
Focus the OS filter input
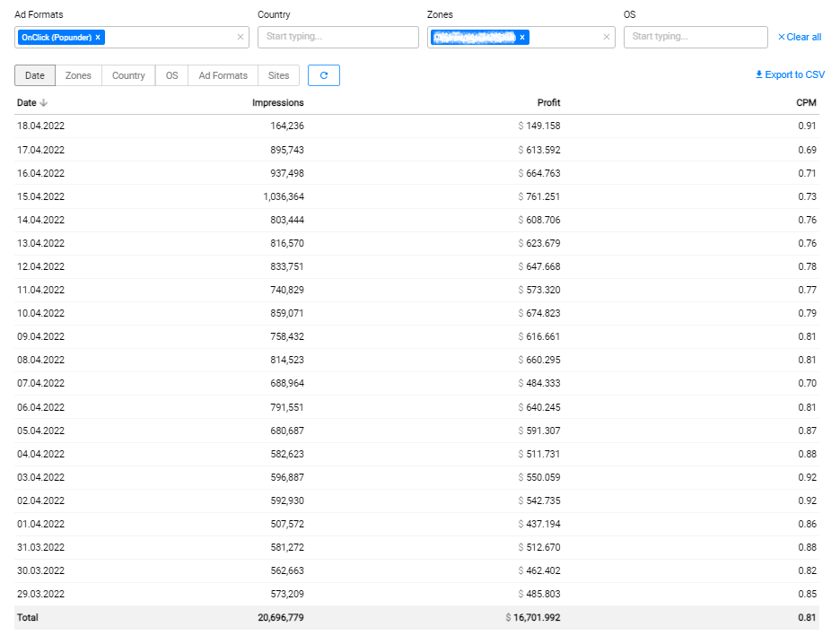(696, 37)
